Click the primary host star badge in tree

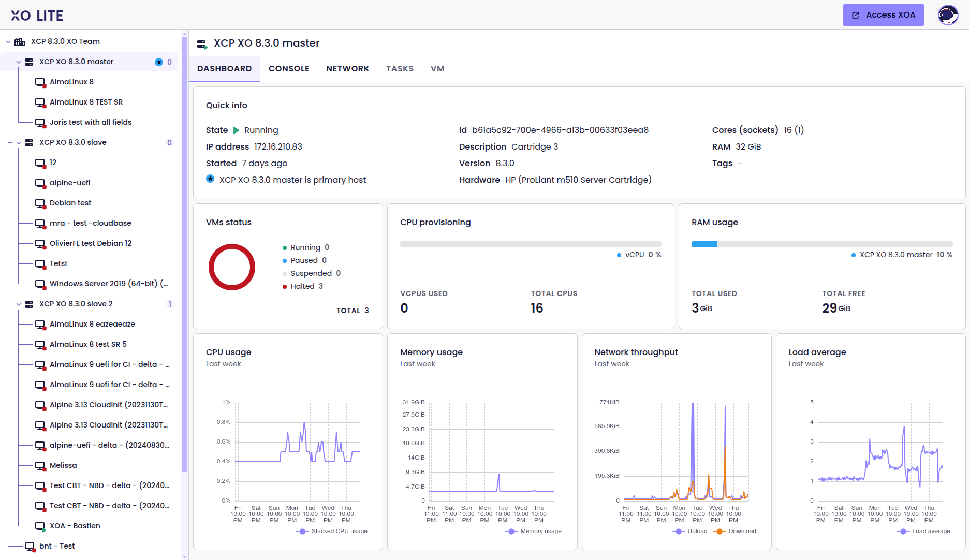coord(159,62)
